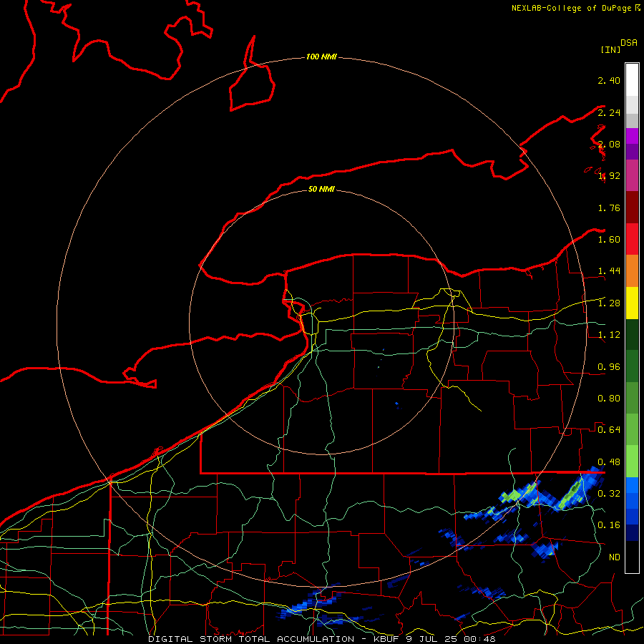Click the KBUF station identifier in caption
The width and height of the screenshot is (644, 644).
click(386, 639)
